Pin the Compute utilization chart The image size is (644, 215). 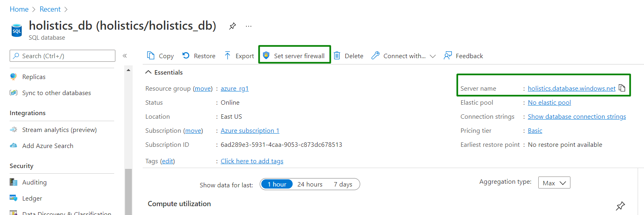tap(620, 206)
